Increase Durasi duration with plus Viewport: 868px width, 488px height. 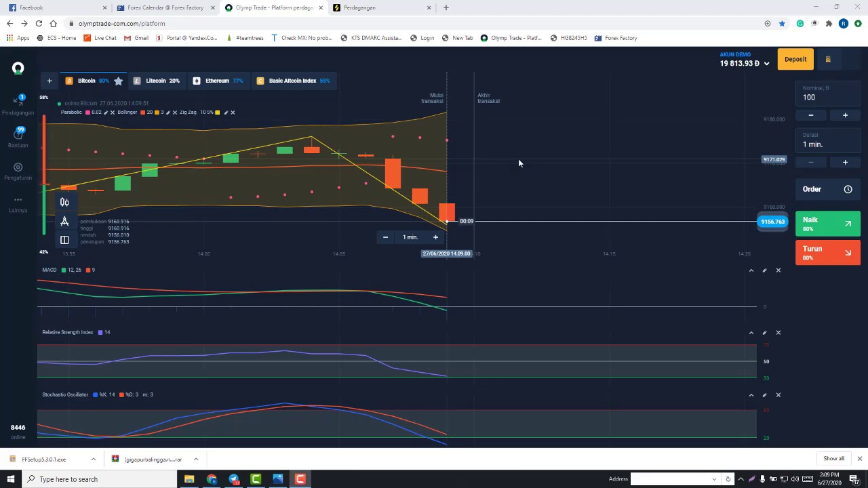click(845, 163)
